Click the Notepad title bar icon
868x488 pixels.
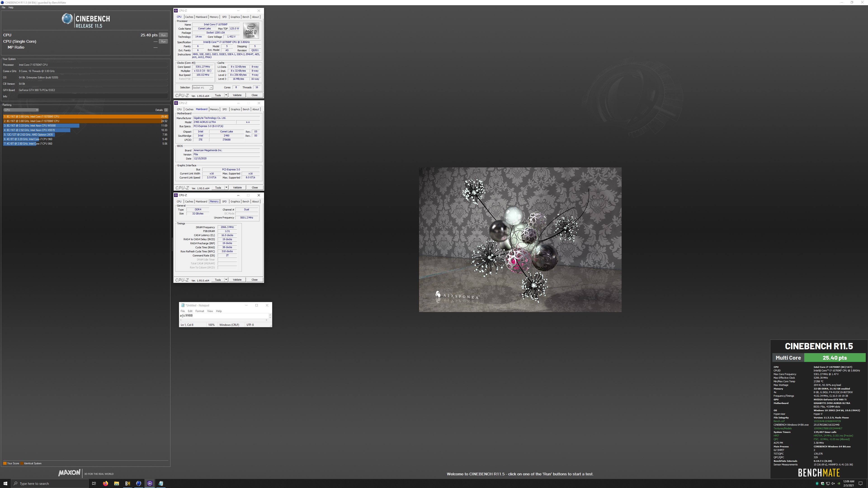[183, 305]
